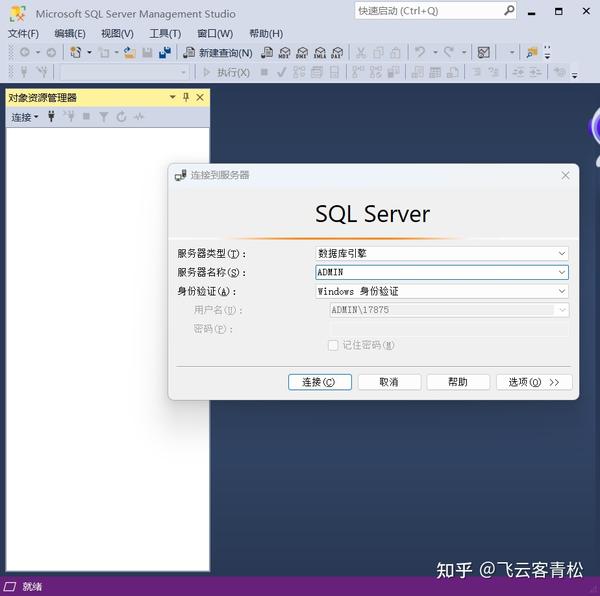Open the standard toolbar overflow options
The height and width of the screenshot is (596, 600).
[x=547, y=52]
